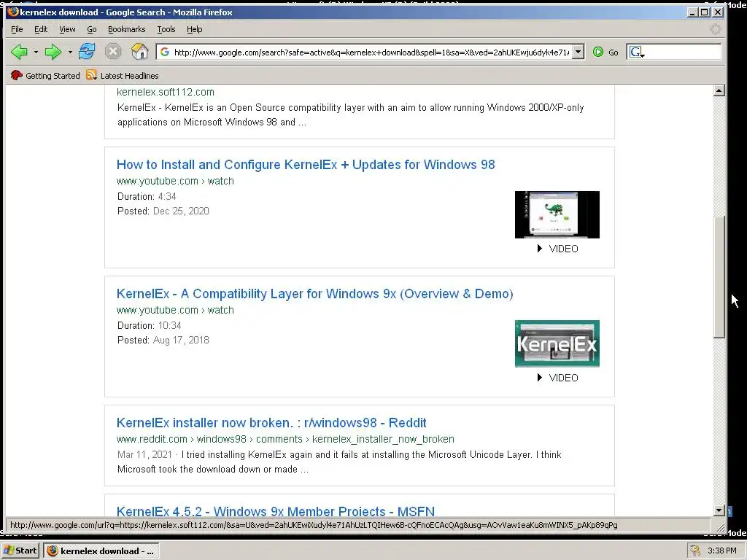The image size is (747, 560).
Task: Click the www.youtube.com › watch URL of 10:34 video
Action: point(175,310)
